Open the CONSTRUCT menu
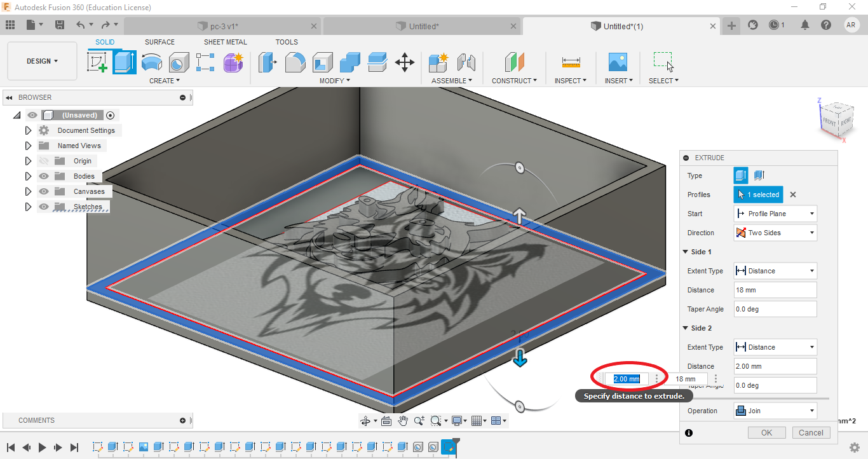Viewport: 868px width, 459px height. coord(514,81)
